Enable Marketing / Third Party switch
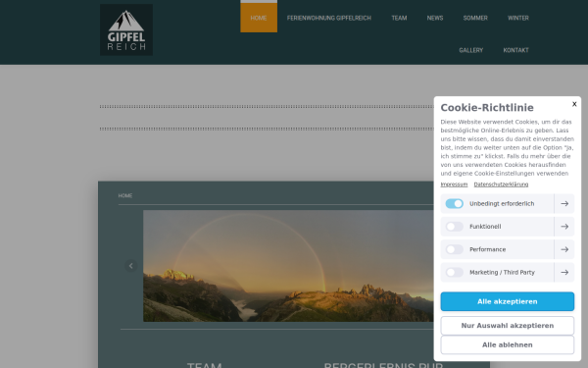Screen dimensions: 588x368 click(x=454, y=272)
